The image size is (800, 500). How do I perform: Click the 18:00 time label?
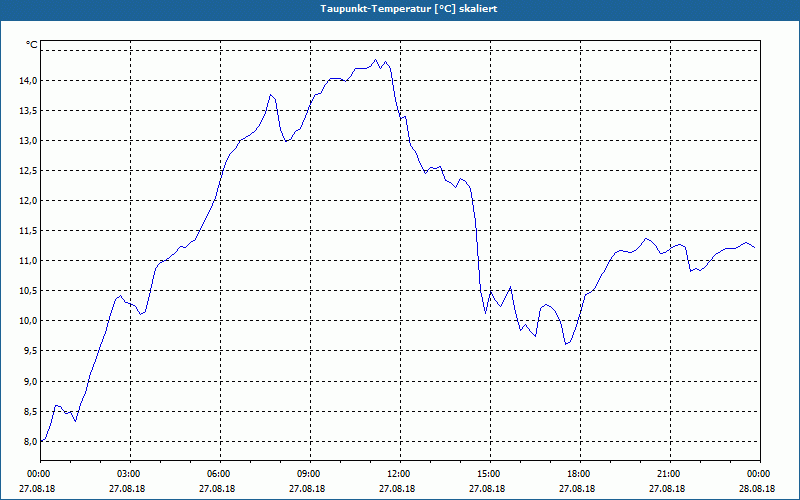pyautogui.click(x=581, y=474)
